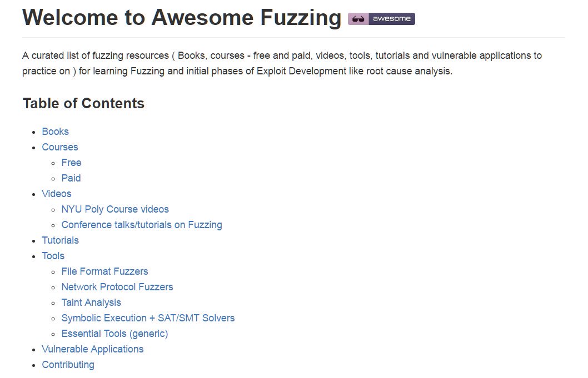
Task: Open Conference talks/tutorials on Fuzzing link
Action: tap(142, 225)
